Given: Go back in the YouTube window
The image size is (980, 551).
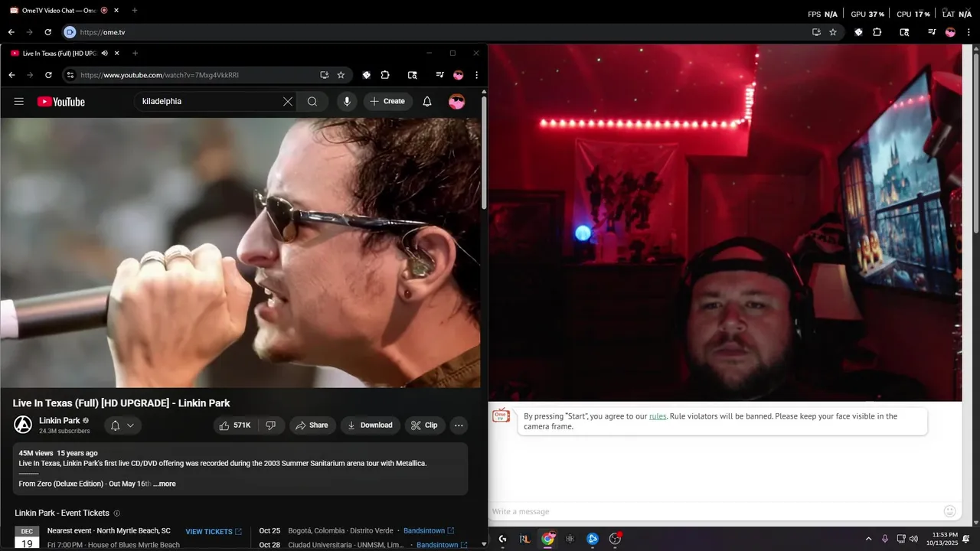Looking at the screenshot, I should click(11, 75).
